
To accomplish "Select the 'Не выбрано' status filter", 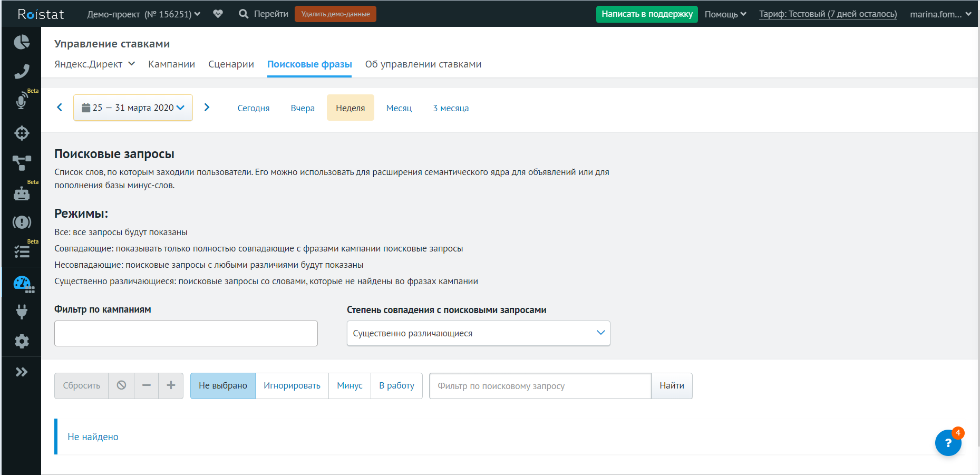I will (223, 386).
